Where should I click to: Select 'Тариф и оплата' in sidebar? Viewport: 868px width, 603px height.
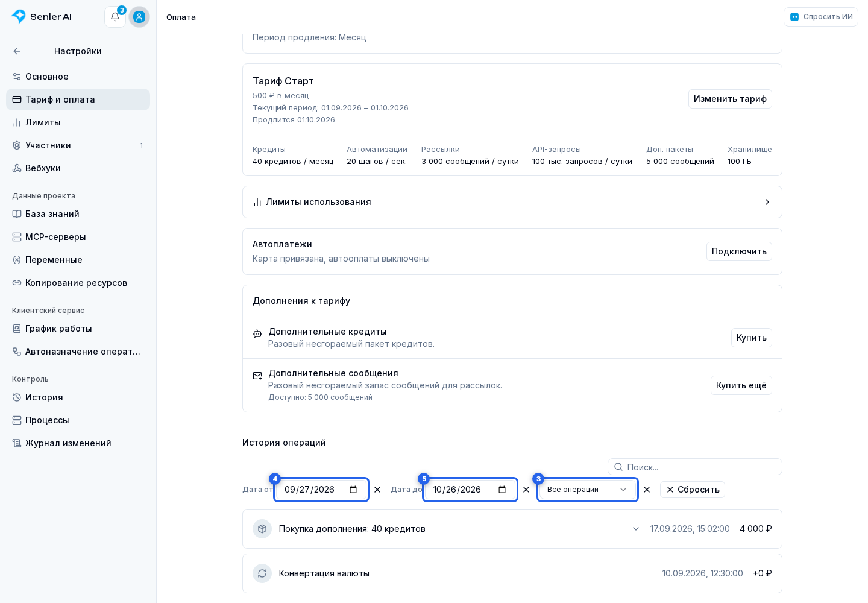78,99
